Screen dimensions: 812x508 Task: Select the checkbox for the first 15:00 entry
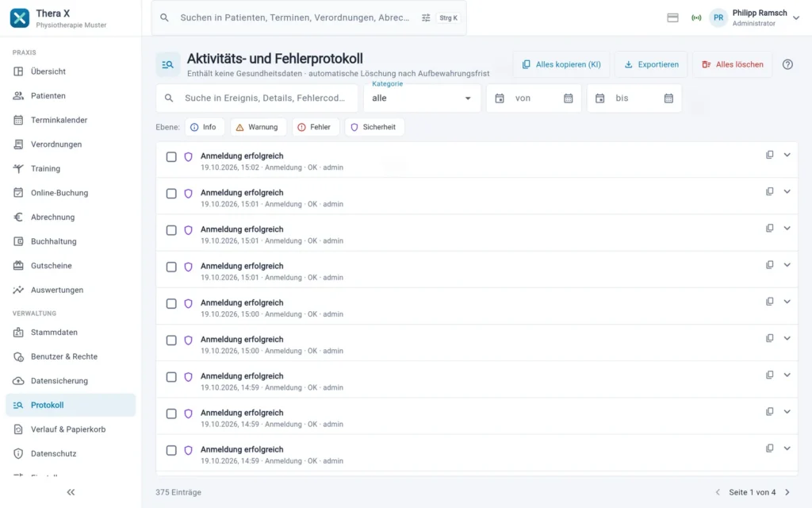tap(171, 303)
